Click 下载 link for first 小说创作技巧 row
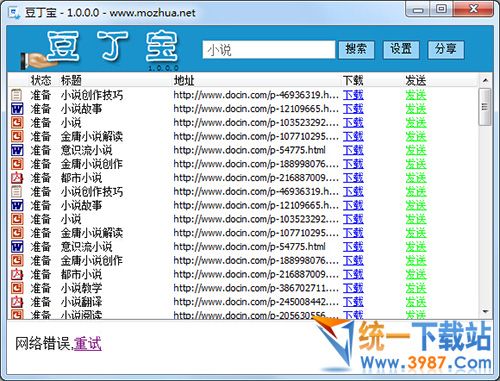This screenshot has height=381, width=500. click(x=353, y=95)
